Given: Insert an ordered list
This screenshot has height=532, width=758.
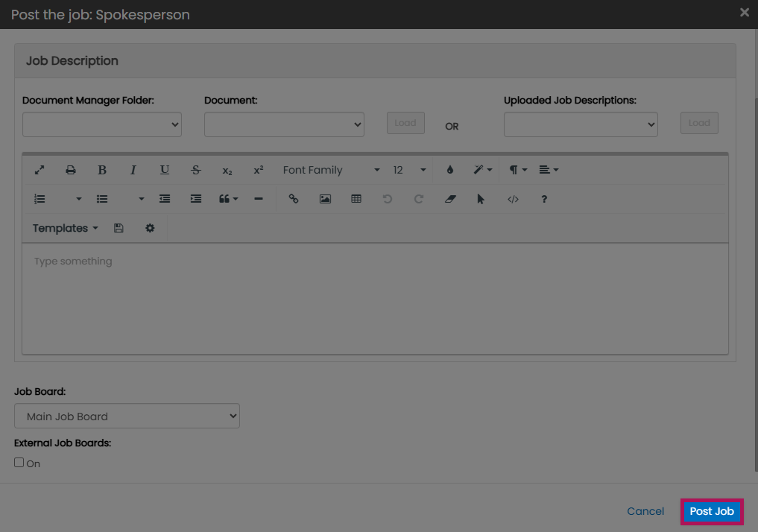Looking at the screenshot, I should (x=40, y=199).
